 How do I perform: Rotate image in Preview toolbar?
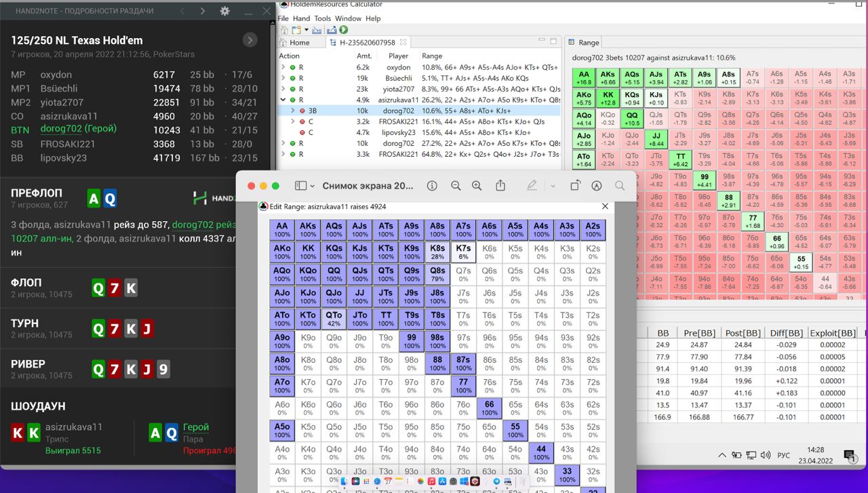575,186
